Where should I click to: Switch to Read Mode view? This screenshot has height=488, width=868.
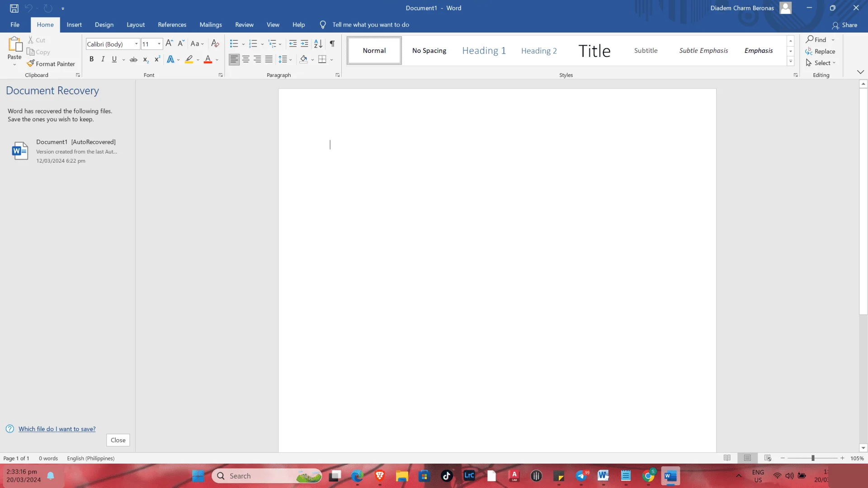(727, 458)
